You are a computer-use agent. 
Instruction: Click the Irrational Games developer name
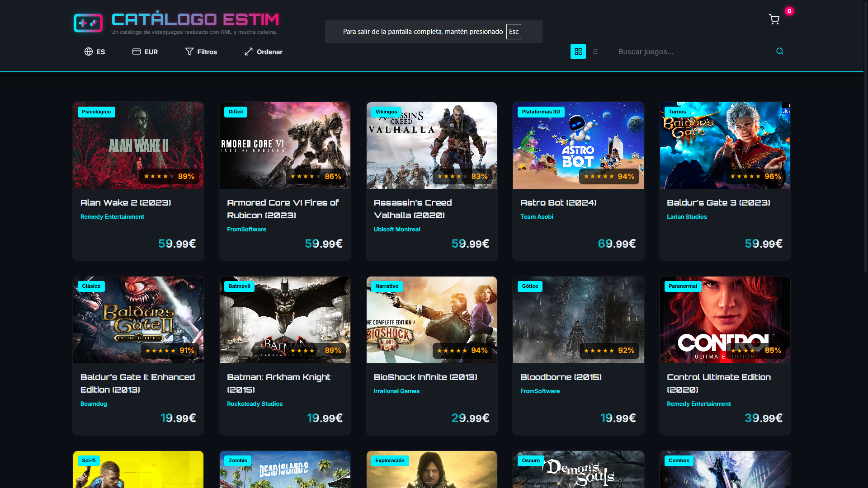coord(396,391)
